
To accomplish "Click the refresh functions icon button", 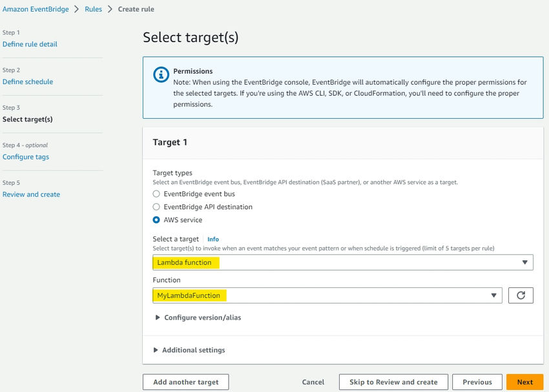I will pyautogui.click(x=521, y=295).
